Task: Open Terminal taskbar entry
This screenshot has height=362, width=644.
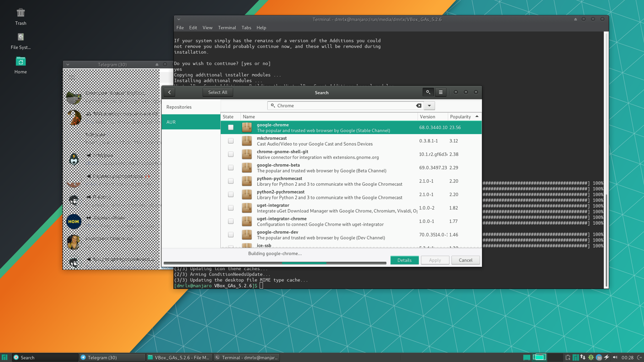Action: tap(247, 357)
